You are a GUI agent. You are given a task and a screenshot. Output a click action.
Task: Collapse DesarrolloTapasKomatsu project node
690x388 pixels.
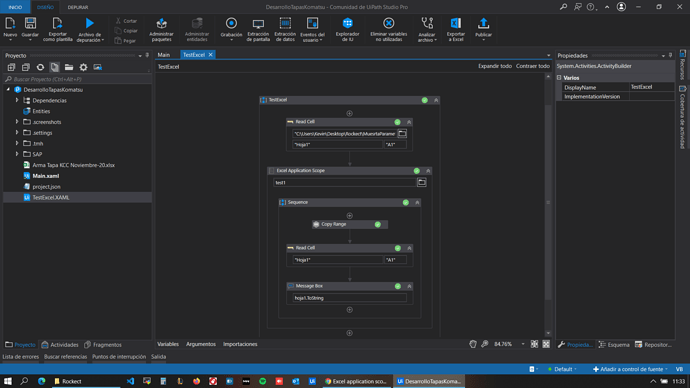point(8,89)
